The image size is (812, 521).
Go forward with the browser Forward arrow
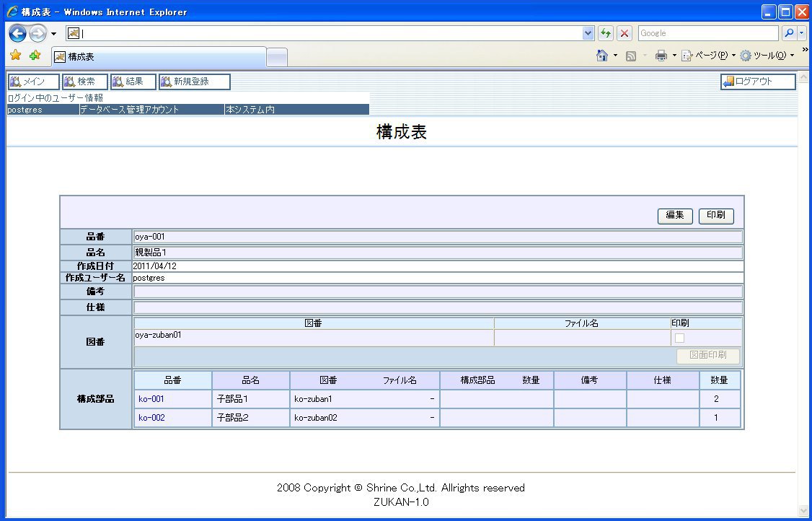click(x=37, y=34)
